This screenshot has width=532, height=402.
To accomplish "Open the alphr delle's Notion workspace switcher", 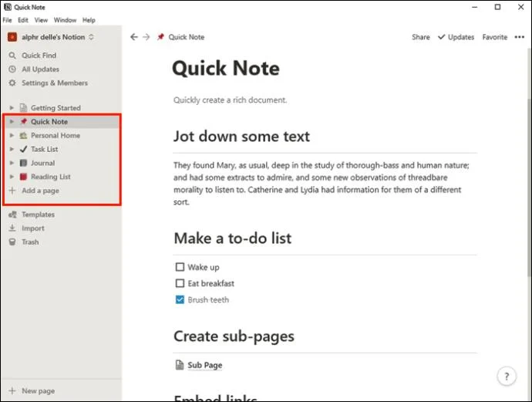I will [x=51, y=37].
